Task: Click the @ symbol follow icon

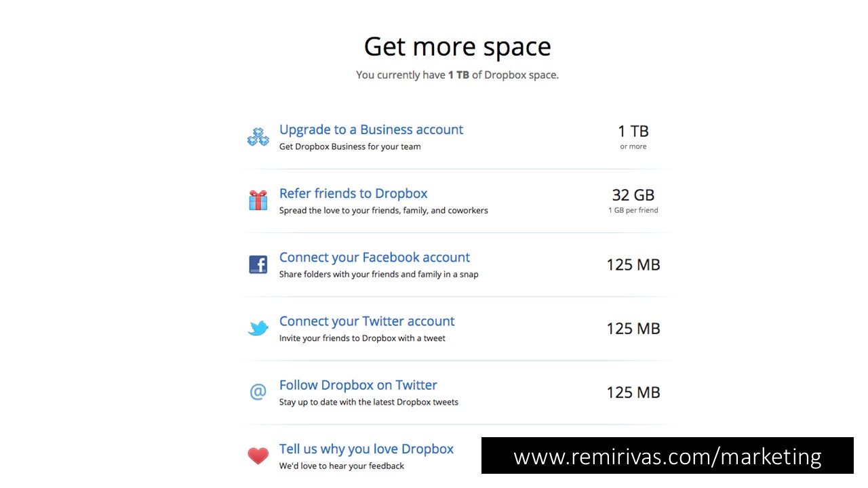Action: 258,392
